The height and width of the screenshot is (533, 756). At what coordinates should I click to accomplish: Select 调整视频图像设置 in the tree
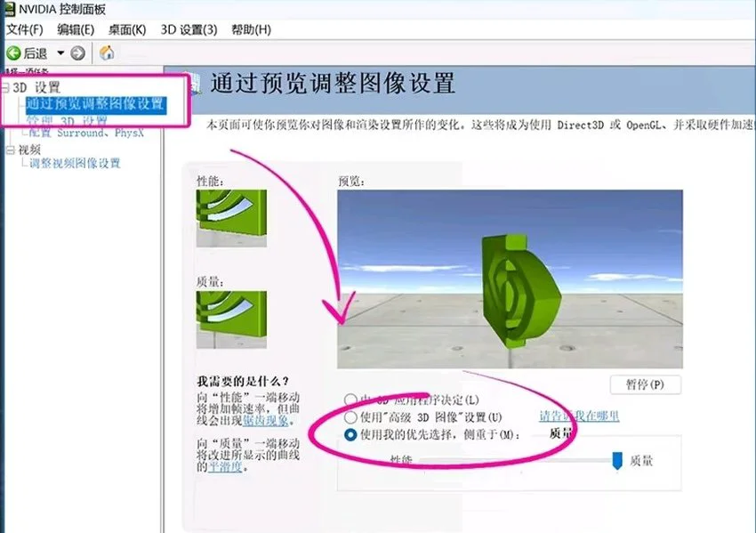coord(75,164)
